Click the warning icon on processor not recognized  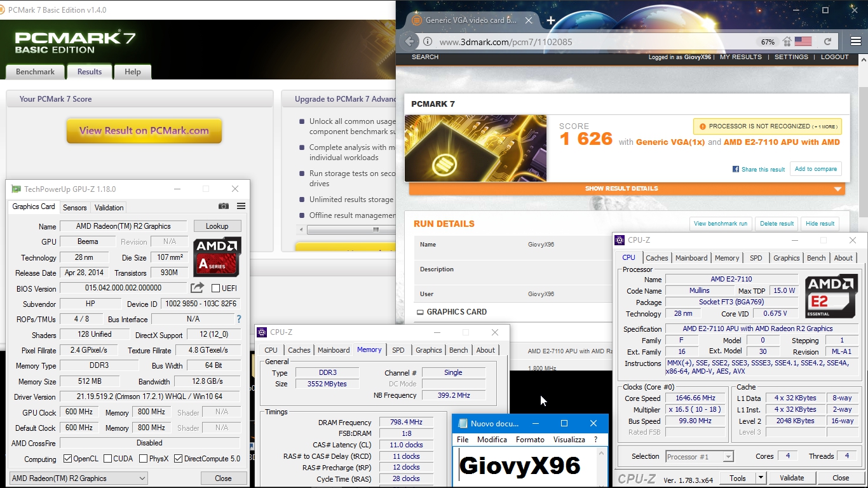point(703,126)
